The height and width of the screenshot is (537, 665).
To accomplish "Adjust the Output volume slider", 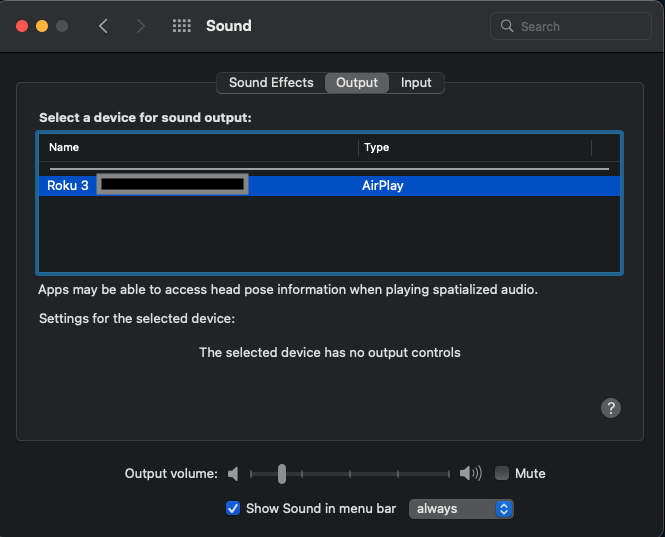I will pyautogui.click(x=282, y=473).
